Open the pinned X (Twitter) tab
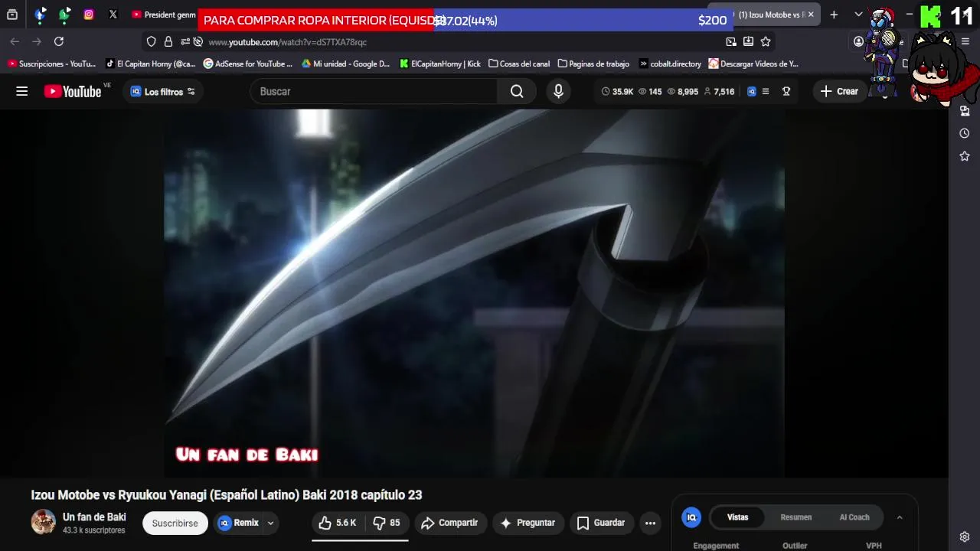 [113, 15]
